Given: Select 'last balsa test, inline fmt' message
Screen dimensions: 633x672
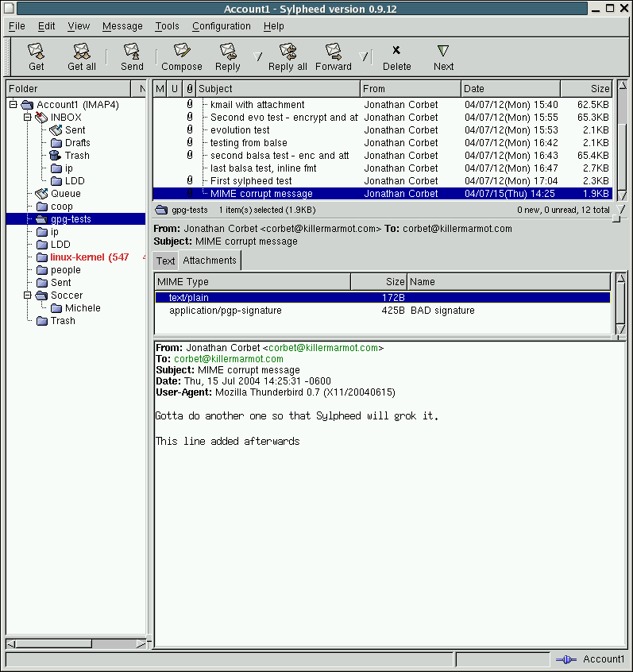Looking at the screenshot, I should click(x=382, y=168).
